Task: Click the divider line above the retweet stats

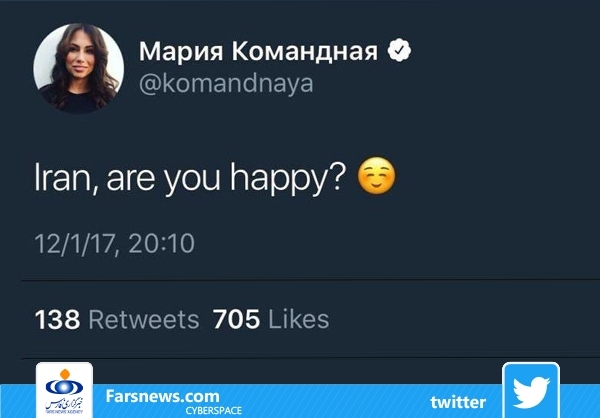Action: pos(300,279)
